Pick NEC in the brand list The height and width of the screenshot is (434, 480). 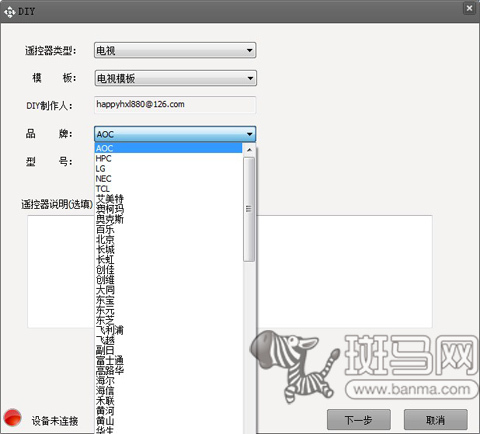point(169,179)
